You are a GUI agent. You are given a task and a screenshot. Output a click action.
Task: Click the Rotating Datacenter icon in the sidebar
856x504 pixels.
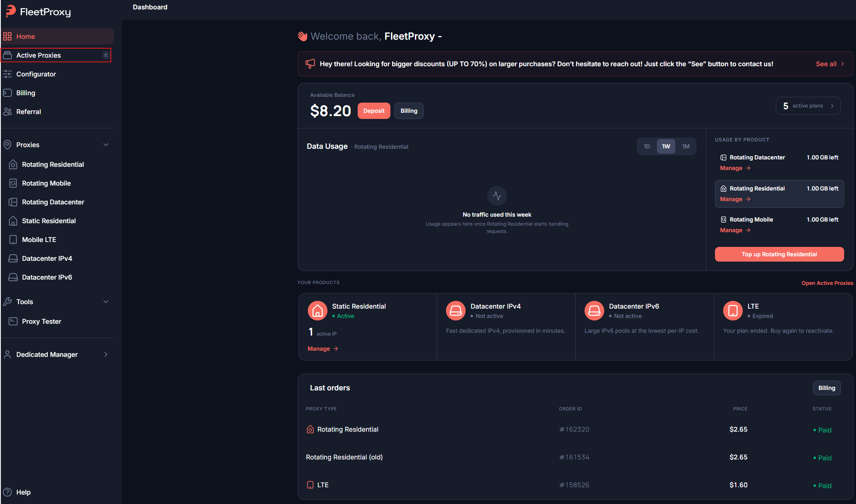pos(13,202)
